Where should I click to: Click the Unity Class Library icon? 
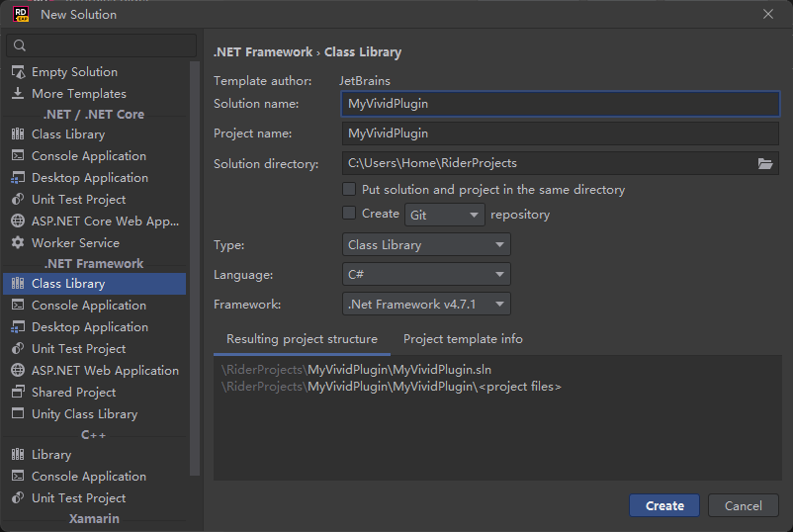[x=18, y=413]
